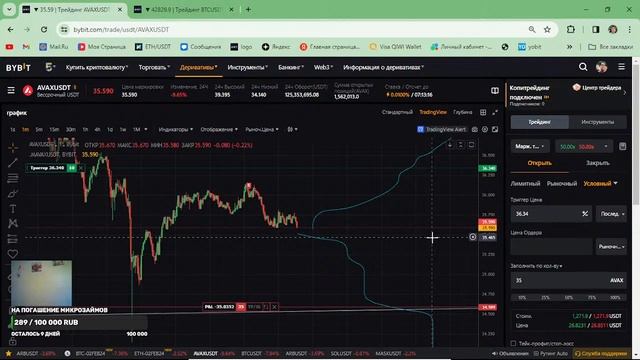
Task: Open Служба поддержки support button
Action: (600, 353)
